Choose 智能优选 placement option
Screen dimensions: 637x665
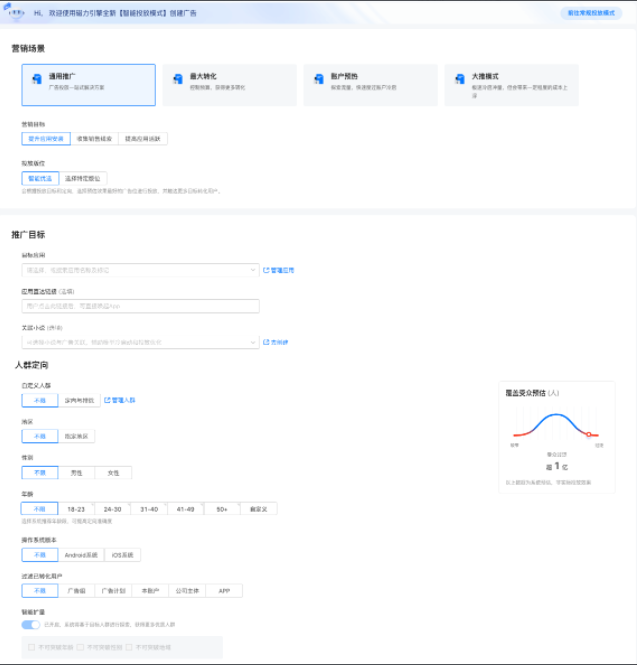40,179
